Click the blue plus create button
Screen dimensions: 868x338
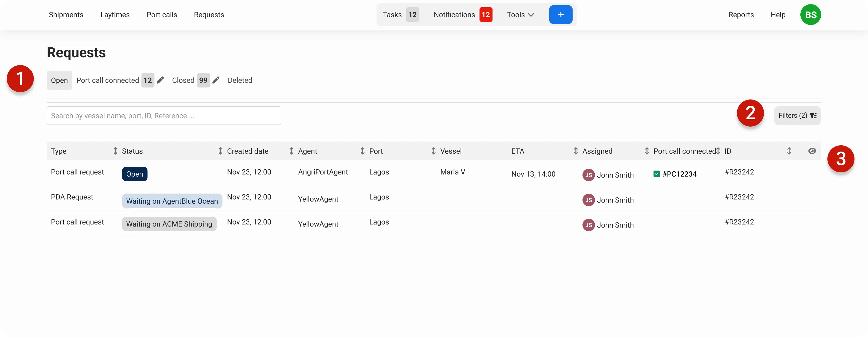coord(560,15)
